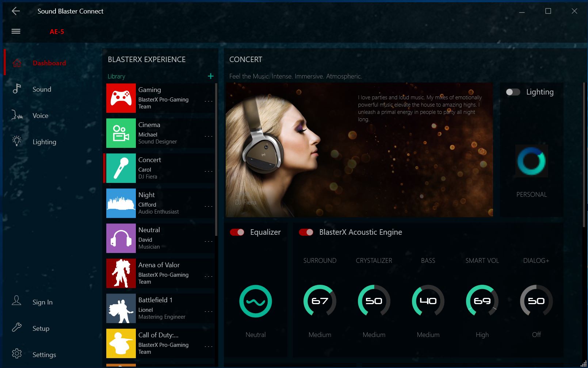Click the Dashboard home icon
The height and width of the screenshot is (368, 588).
(17, 63)
